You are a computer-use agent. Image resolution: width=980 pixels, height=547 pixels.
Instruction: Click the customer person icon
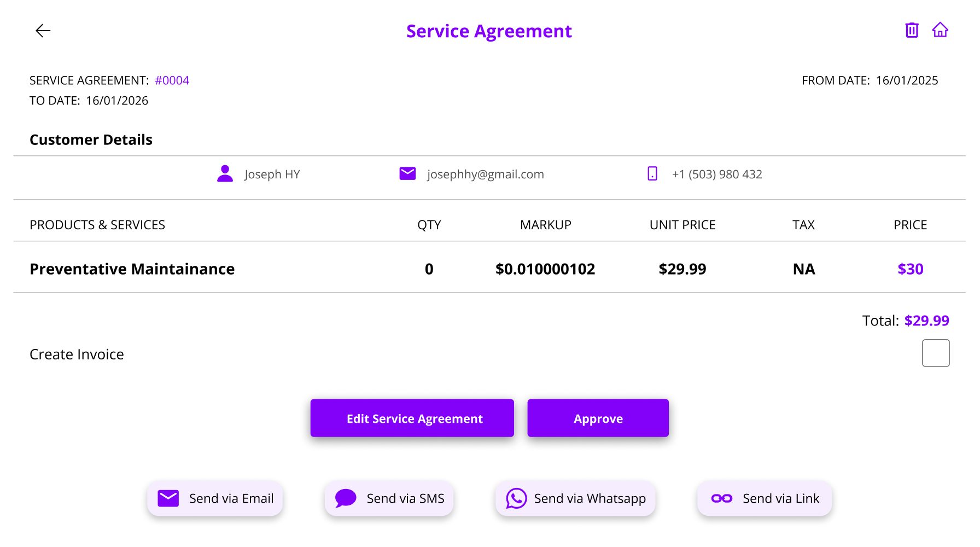[225, 174]
